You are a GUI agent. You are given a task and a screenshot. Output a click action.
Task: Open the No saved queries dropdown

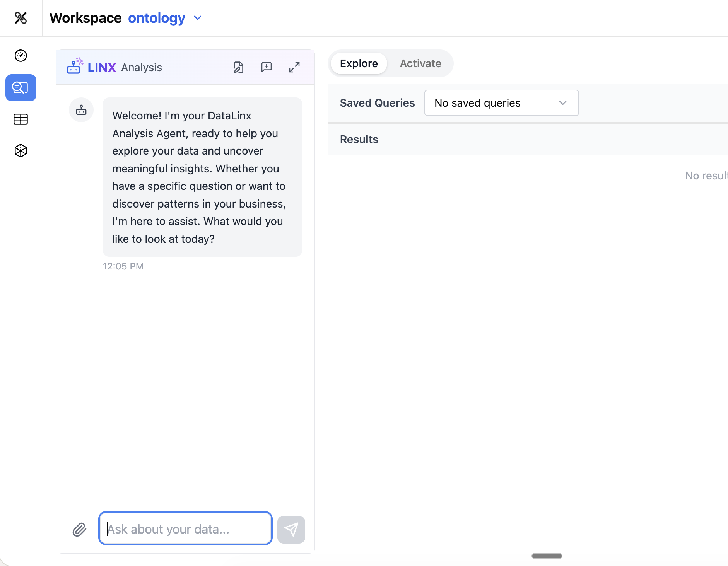pos(501,103)
